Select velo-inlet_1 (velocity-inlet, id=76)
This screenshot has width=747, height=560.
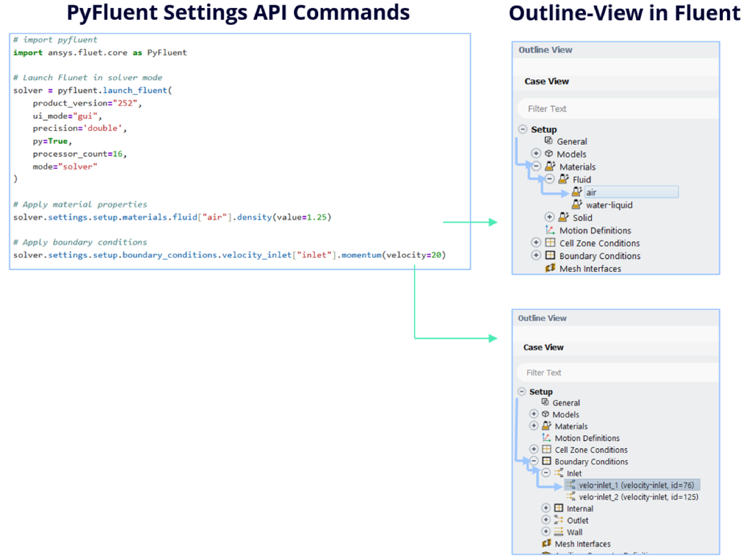coord(636,485)
